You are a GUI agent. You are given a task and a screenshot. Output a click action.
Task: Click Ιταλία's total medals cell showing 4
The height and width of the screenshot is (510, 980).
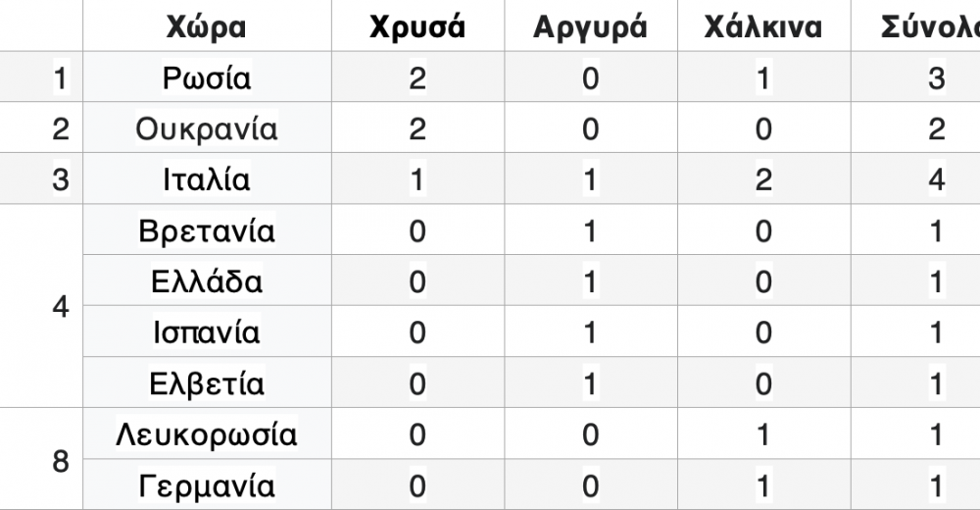click(937, 180)
